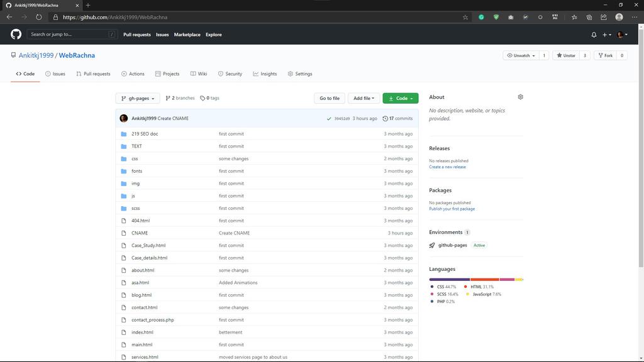Open the Code tab

click(25, 74)
